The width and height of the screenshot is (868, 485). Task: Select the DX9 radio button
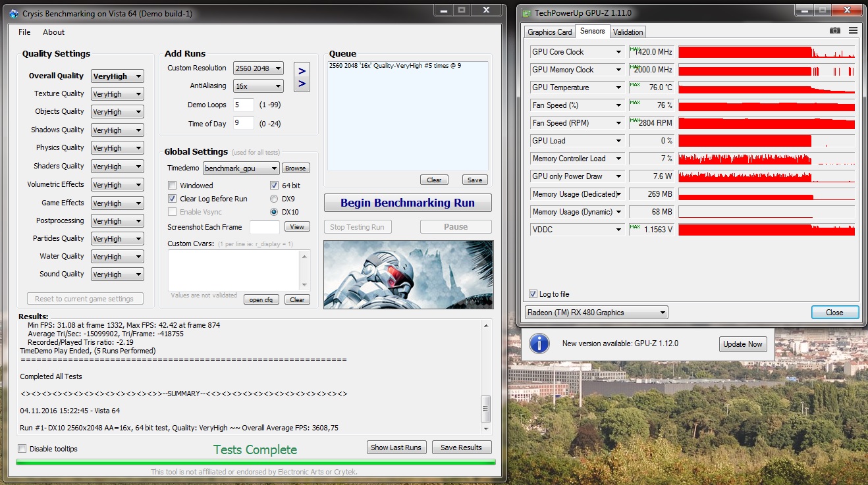pyautogui.click(x=274, y=199)
